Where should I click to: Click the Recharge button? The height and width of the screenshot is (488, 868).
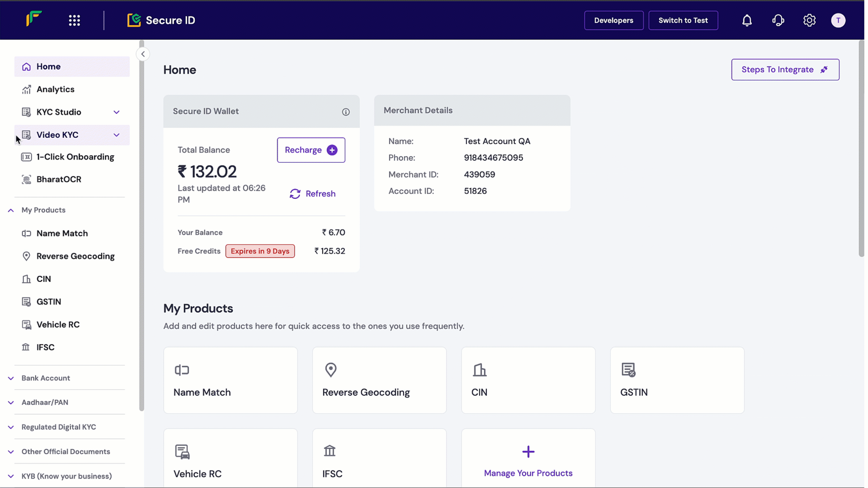tap(311, 150)
